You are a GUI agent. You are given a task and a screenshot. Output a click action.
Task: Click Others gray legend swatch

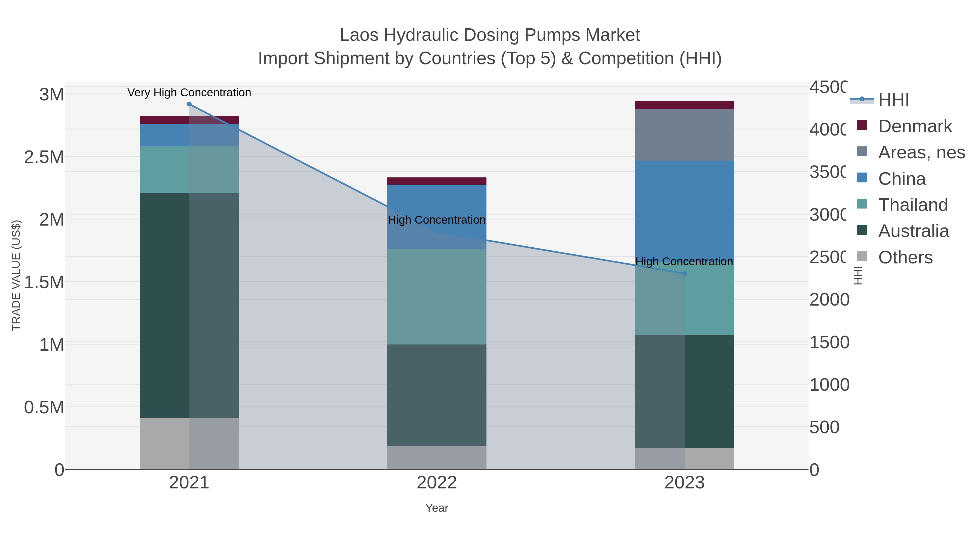862,256
